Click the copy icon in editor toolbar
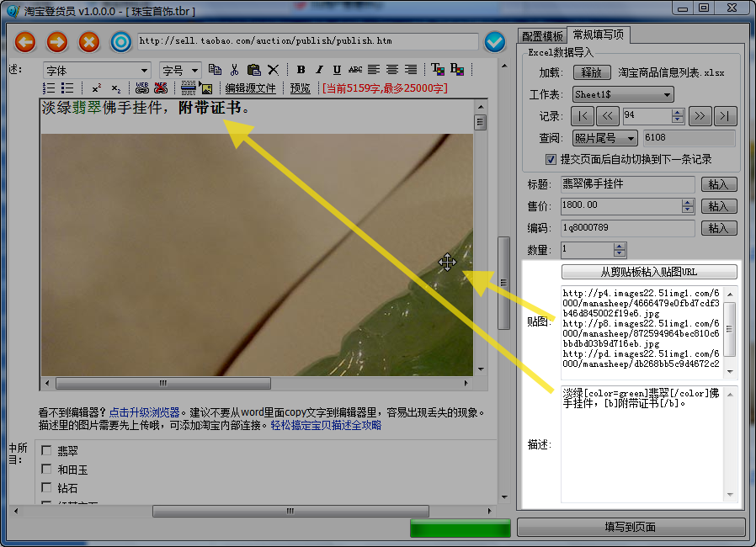756x547 pixels. (215, 70)
